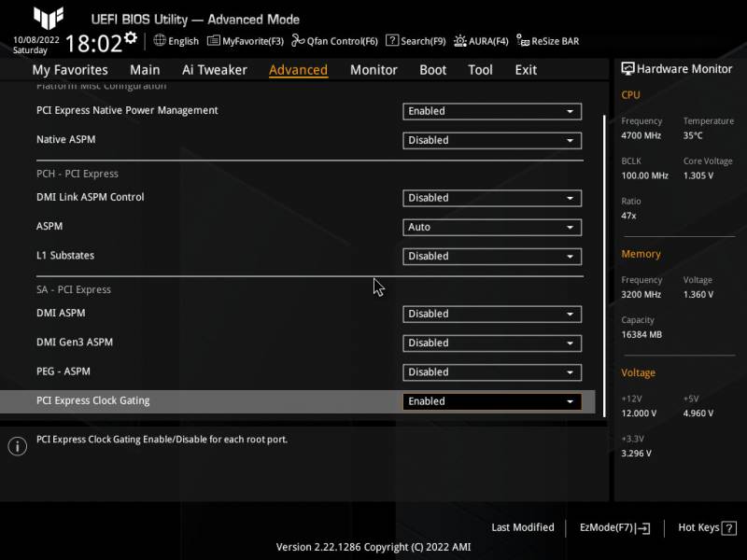Open the ASPM dropdown set to Auto
The width and height of the screenshot is (747, 560).
click(x=492, y=227)
